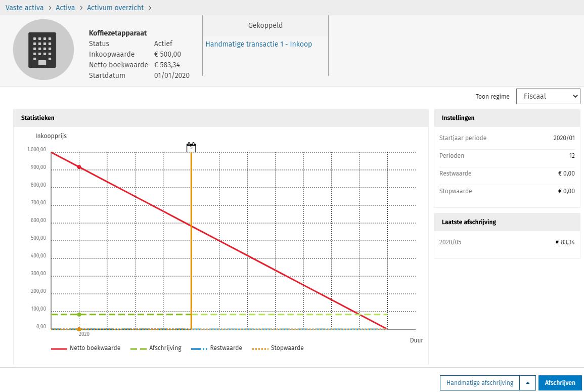Toggle Netto boekwaarde legend series
The height and width of the screenshot is (392, 584).
85,348
